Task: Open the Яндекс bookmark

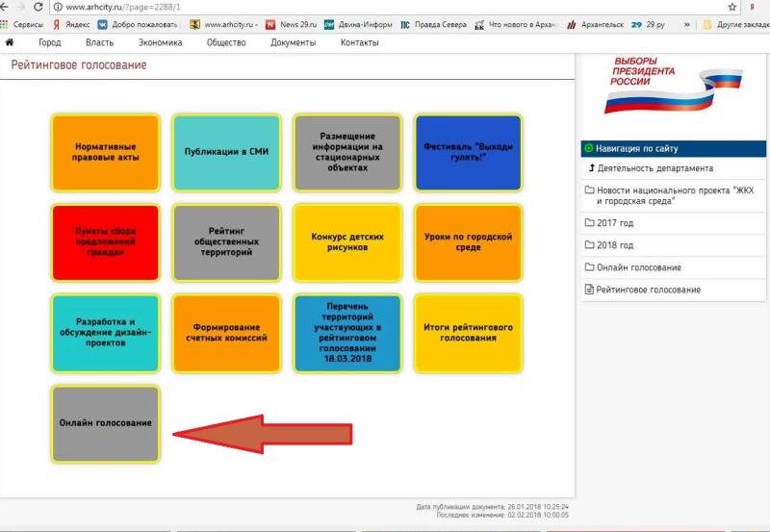Action: [x=67, y=24]
